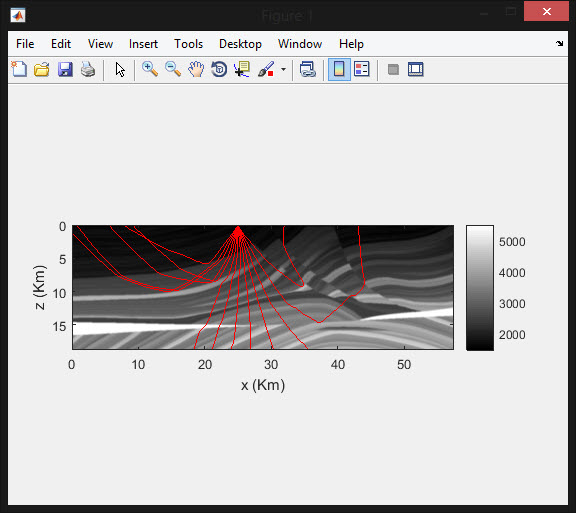This screenshot has width=576, height=513.
Task: Toggle the Insert Legend button
Action: tap(361, 69)
